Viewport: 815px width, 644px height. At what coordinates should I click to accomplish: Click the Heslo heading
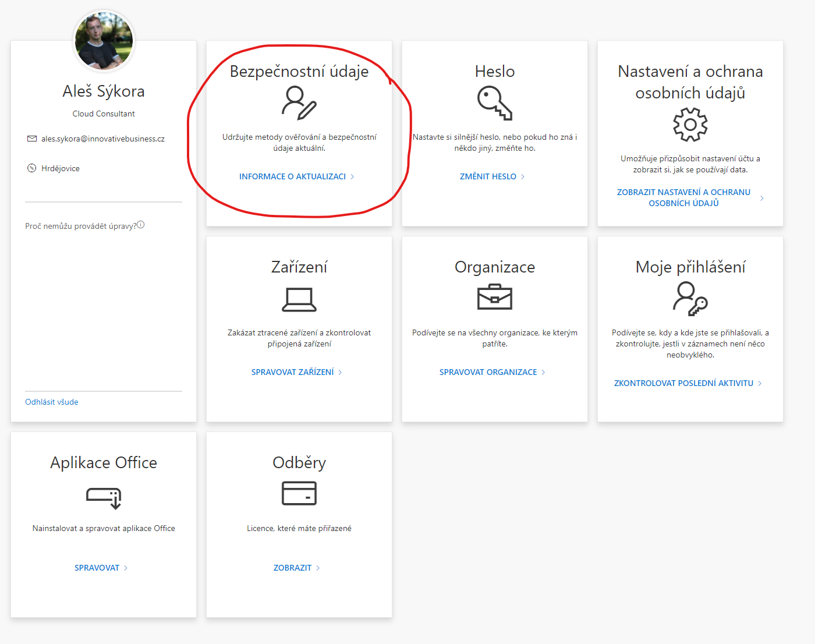495,71
